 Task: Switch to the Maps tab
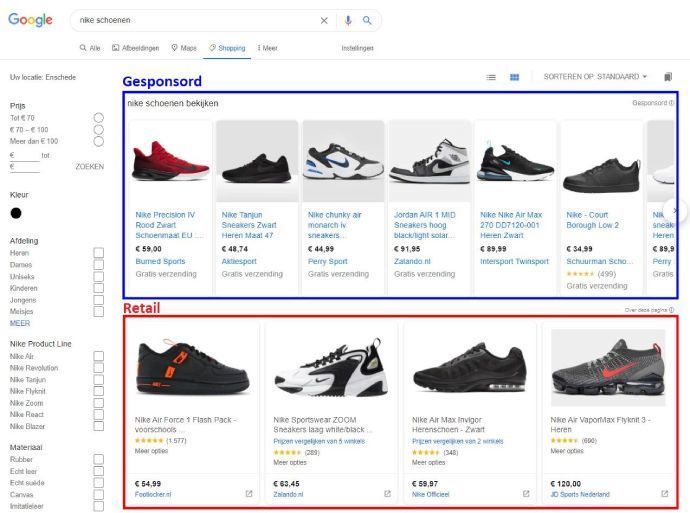click(184, 48)
